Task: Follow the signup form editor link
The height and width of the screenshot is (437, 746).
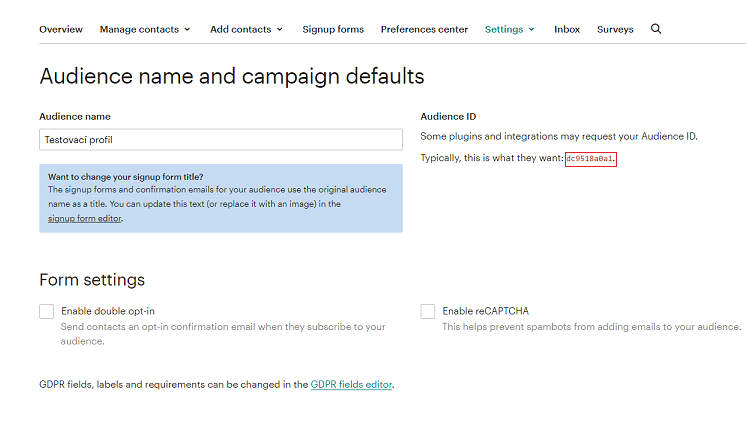Action: click(x=85, y=218)
